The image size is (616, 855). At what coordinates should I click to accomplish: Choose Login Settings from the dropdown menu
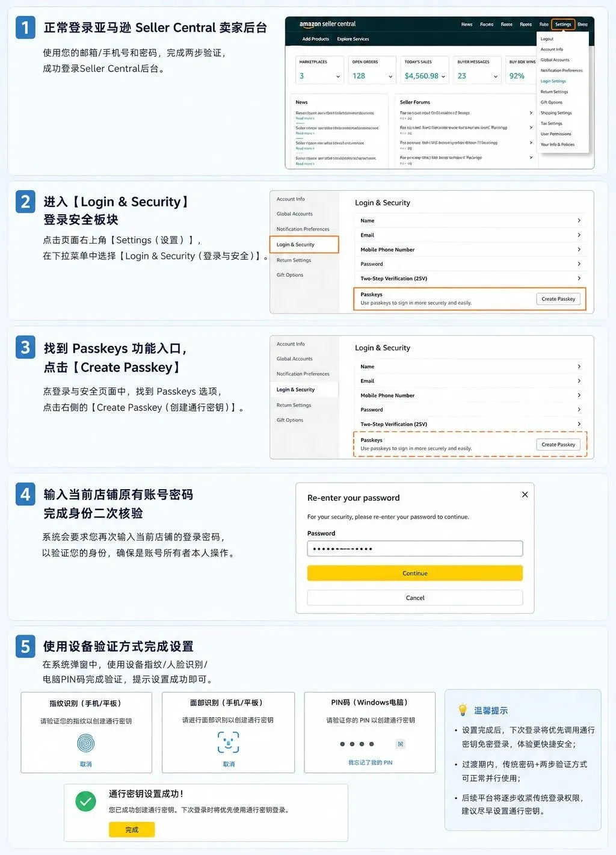coord(553,81)
